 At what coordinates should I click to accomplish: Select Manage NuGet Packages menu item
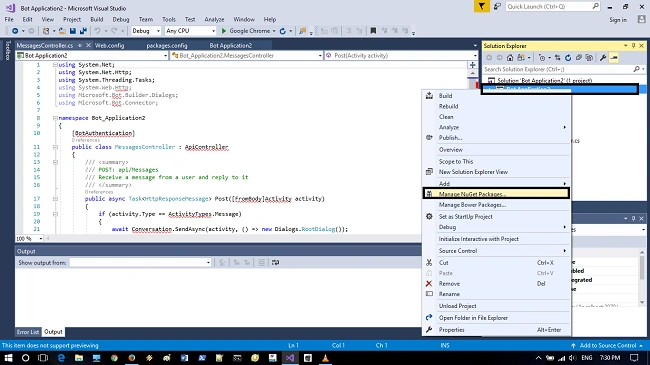pos(496,194)
